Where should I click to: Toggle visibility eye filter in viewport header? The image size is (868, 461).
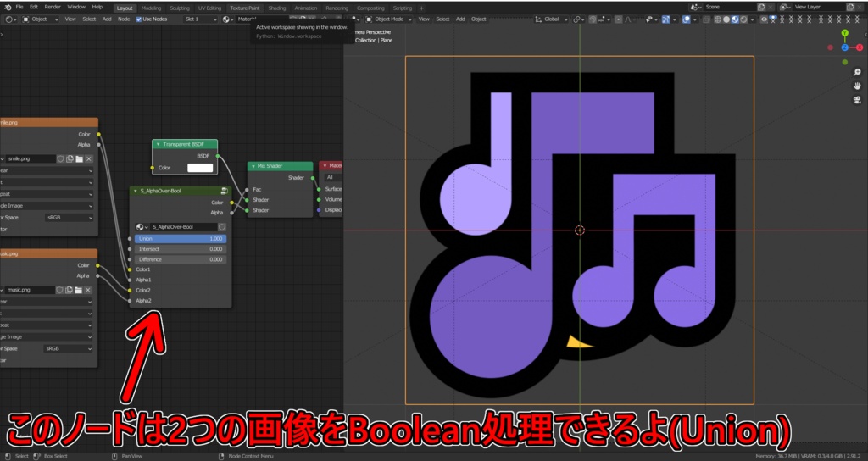click(764, 19)
